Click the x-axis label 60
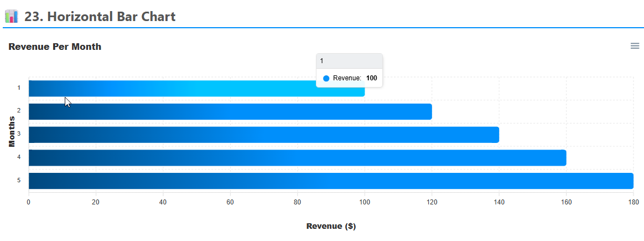644x241 pixels. click(230, 202)
